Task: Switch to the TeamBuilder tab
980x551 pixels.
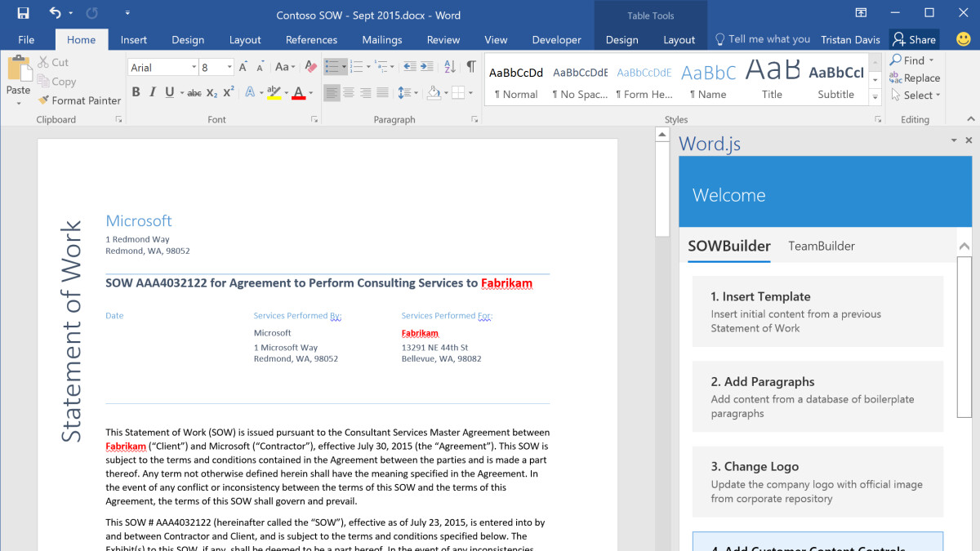Action: pyautogui.click(x=821, y=246)
